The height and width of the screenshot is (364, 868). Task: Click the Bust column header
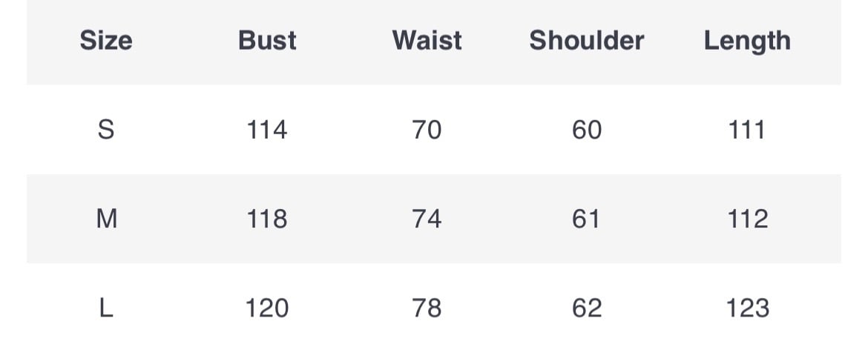[267, 40]
